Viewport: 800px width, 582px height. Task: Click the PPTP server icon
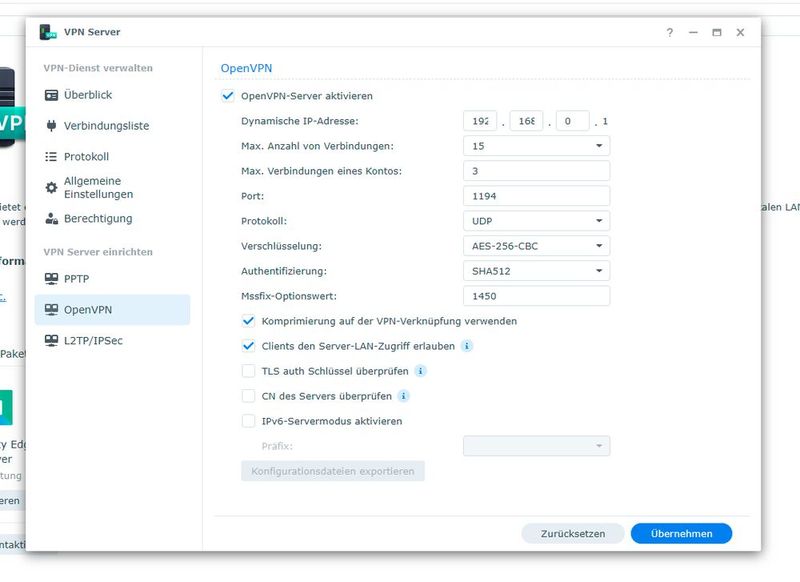point(52,278)
